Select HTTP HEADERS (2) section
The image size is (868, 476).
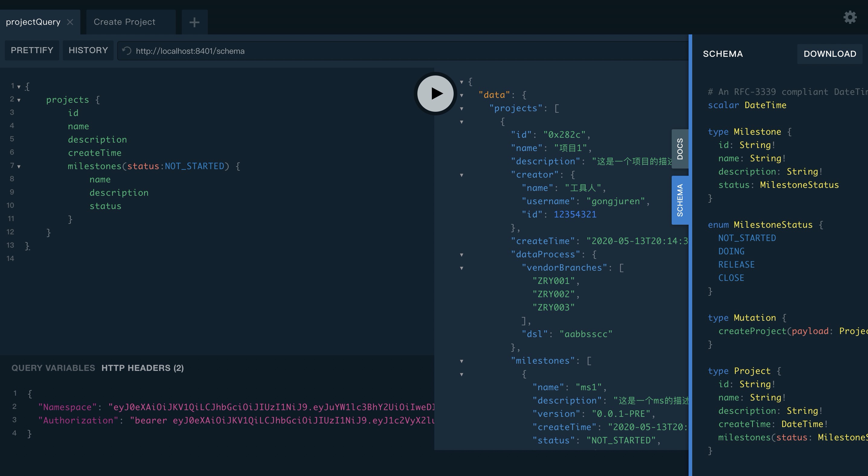point(143,368)
